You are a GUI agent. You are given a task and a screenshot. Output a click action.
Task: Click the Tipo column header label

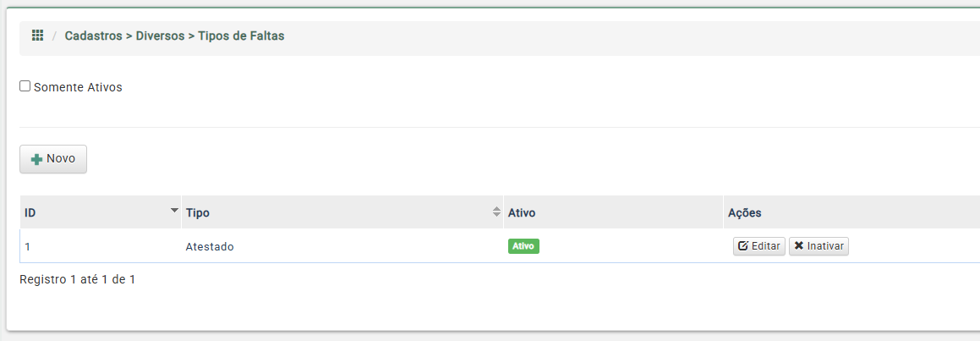(x=198, y=212)
